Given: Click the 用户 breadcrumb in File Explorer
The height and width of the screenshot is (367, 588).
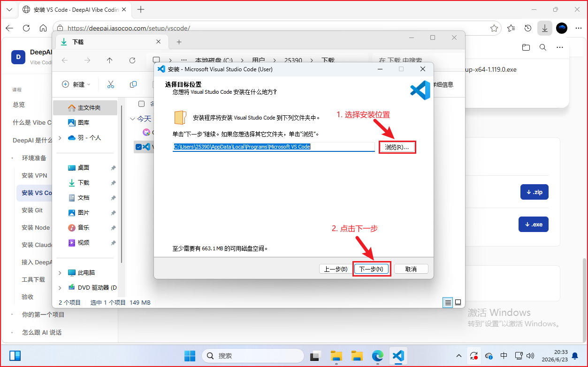Looking at the screenshot, I should point(259,60).
